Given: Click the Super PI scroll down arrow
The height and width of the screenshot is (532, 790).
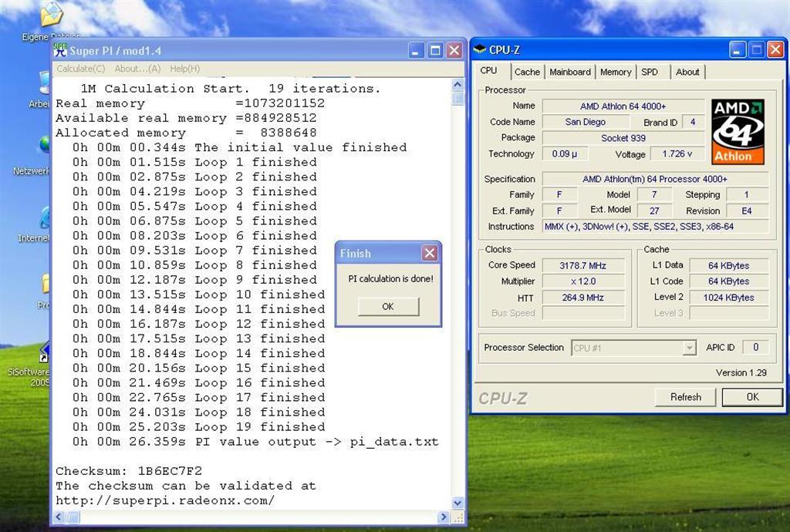Looking at the screenshot, I should coord(457,502).
